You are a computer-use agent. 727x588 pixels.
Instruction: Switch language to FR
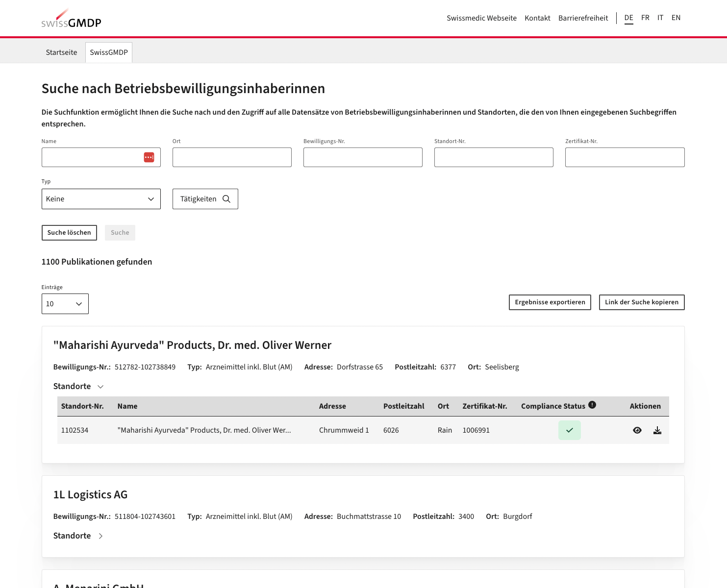645,18
